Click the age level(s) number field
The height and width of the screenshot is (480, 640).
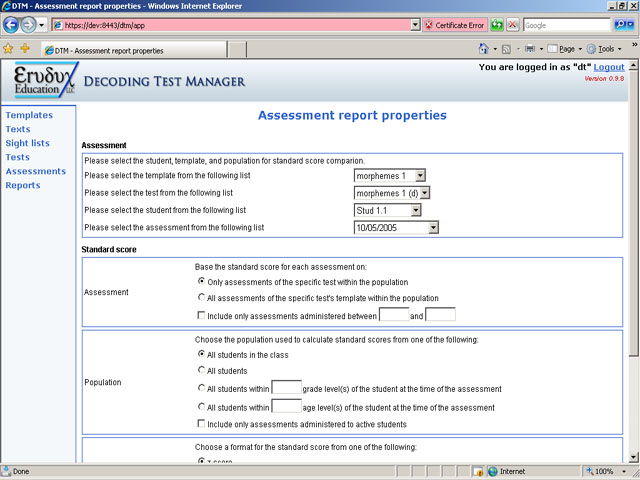coord(287,406)
